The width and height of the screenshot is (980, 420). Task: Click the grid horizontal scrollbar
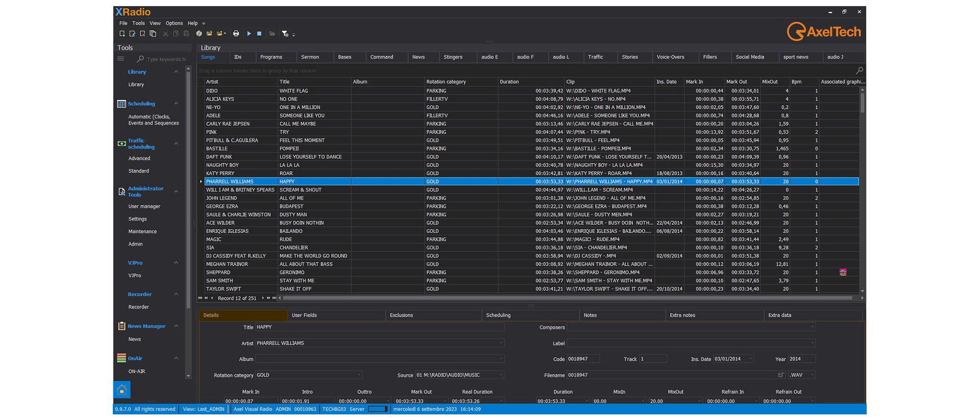(567, 298)
